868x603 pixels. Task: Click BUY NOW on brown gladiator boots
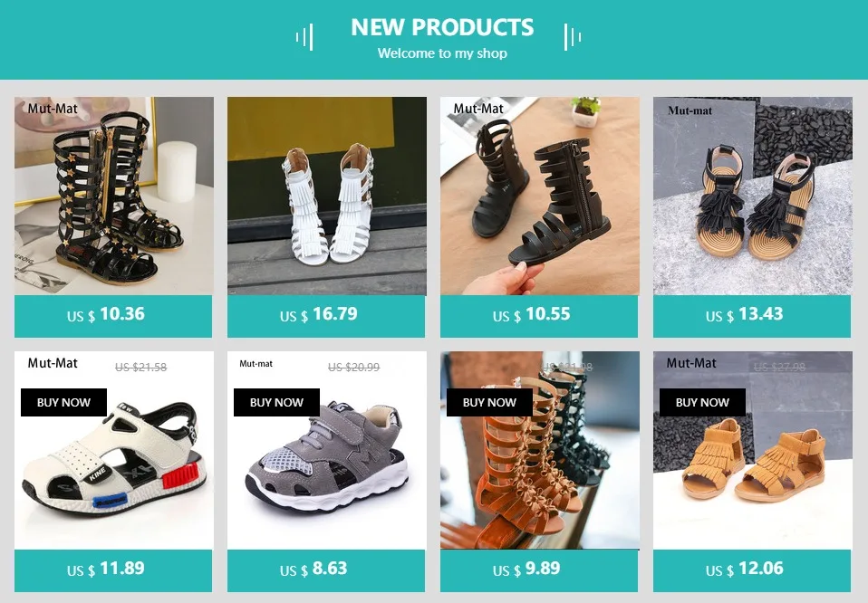(489, 402)
